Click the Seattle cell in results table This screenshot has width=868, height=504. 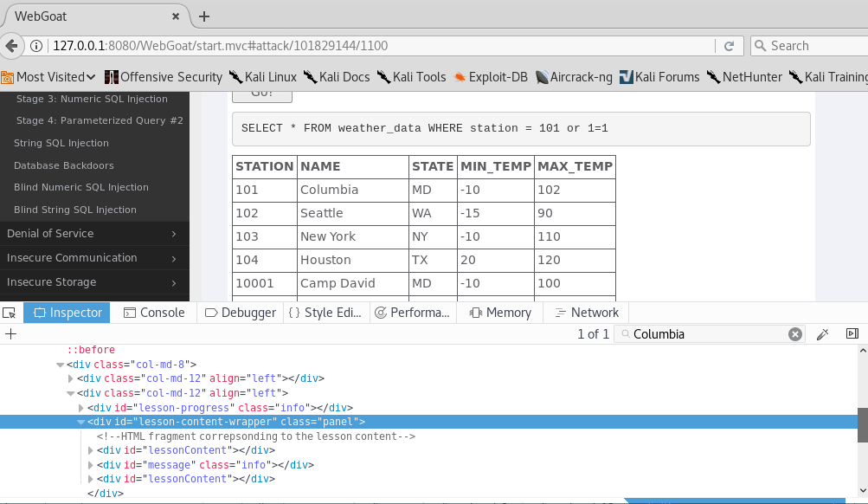pos(352,213)
